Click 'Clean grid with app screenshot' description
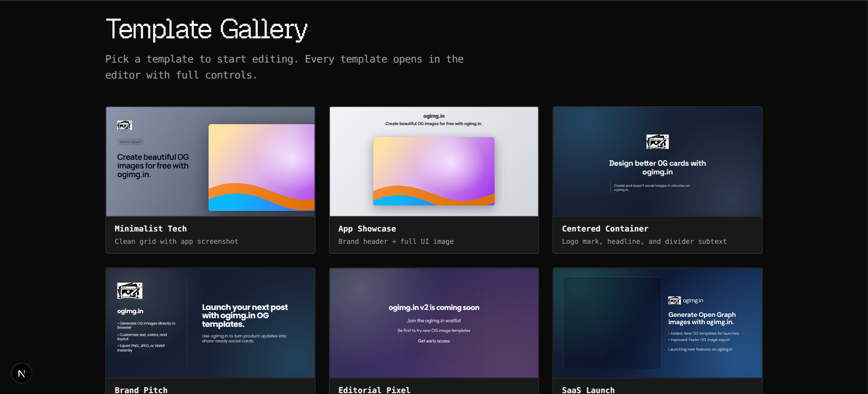 tap(176, 242)
